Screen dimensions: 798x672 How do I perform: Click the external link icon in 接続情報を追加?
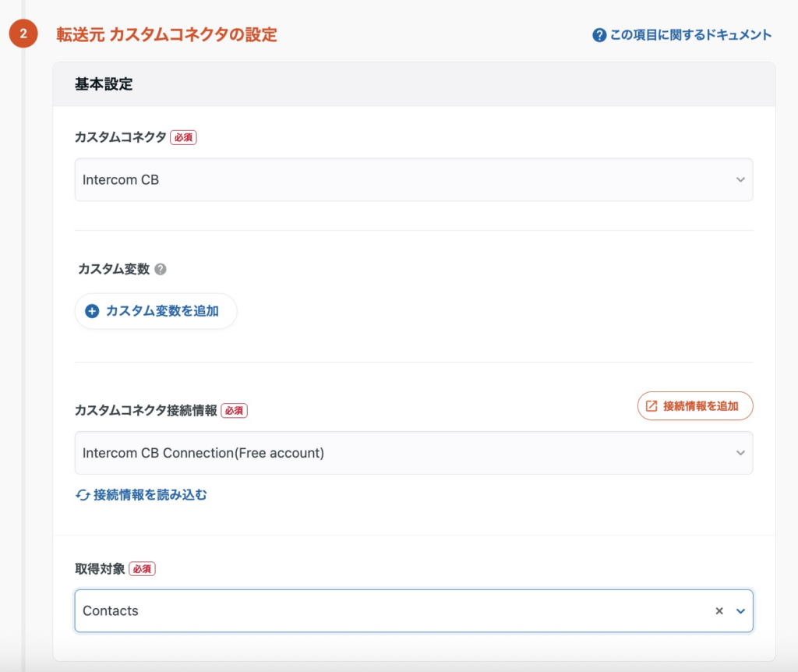click(651, 406)
